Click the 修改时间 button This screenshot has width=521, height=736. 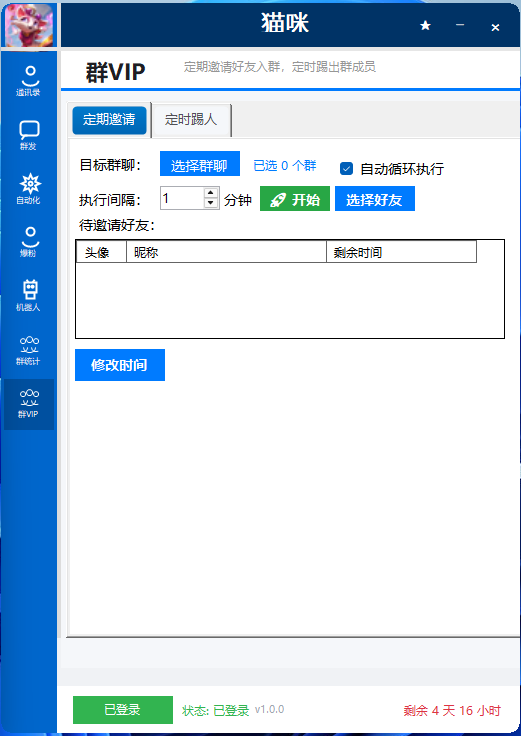[x=120, y=365]
